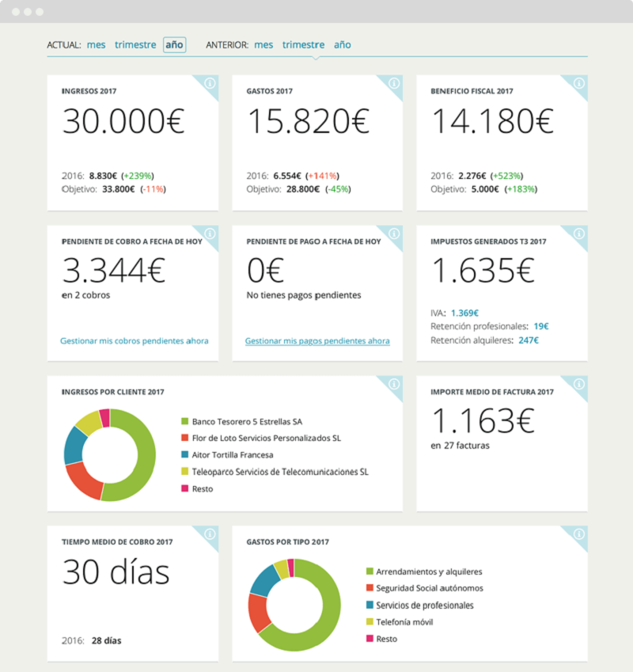The height and width of the screenshot is (672, 633).
Task: Click pink Resto swatch in Ingresos por Cliente
Action: (184, 488)
